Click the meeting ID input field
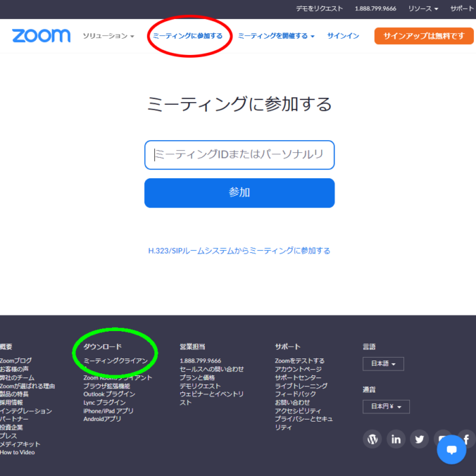Image resolution: width=476 pixels, height=476 pixels. pos(239,155)
